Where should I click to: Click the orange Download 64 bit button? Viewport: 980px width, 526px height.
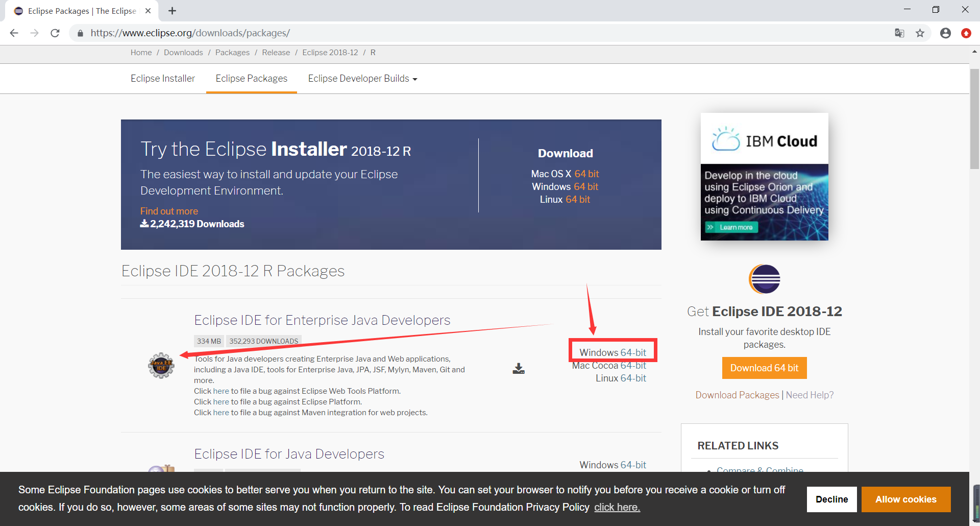pyautogui.click(x=765, y=368)
